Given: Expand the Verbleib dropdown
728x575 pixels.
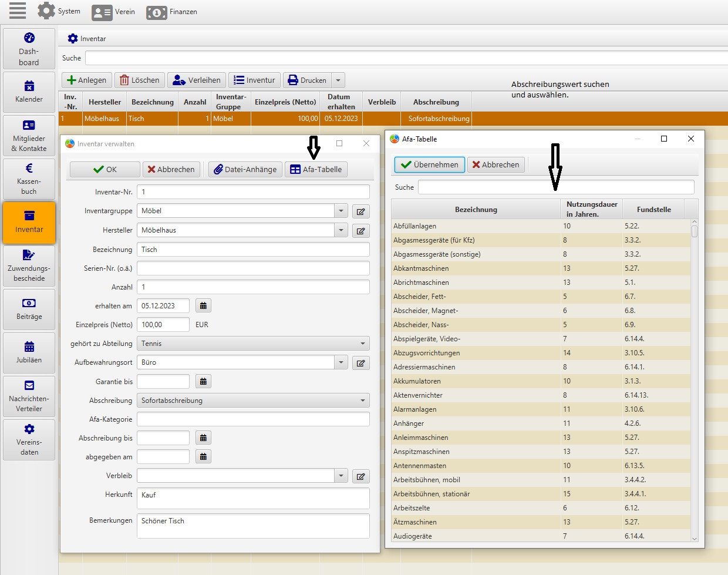Looking at the screenshot, I should pyautogui.click(x=341, y=476).
